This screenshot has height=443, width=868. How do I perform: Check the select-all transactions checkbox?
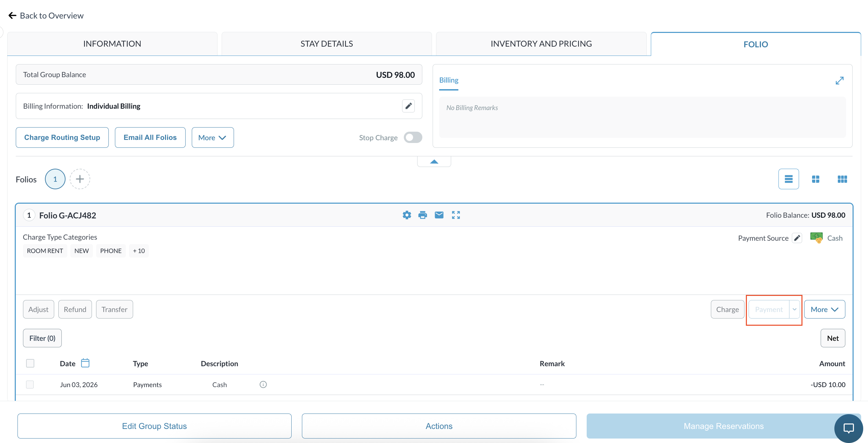(x=30, y=363)
